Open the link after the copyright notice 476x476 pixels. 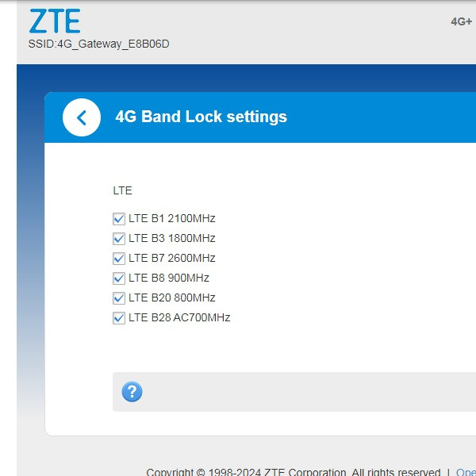(466, 473)
